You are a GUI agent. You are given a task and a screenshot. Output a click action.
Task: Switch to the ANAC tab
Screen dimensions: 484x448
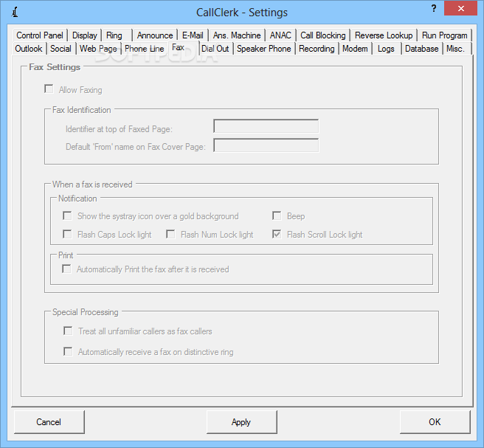coord(280,35)
